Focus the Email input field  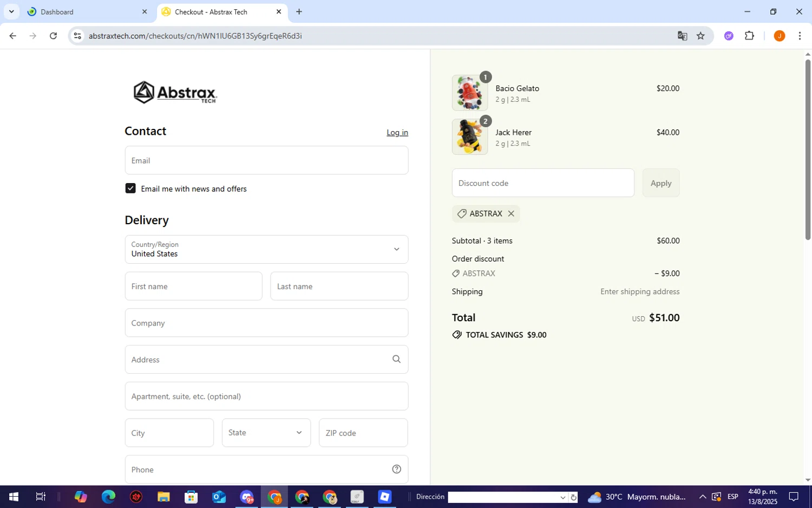[266, 160]
